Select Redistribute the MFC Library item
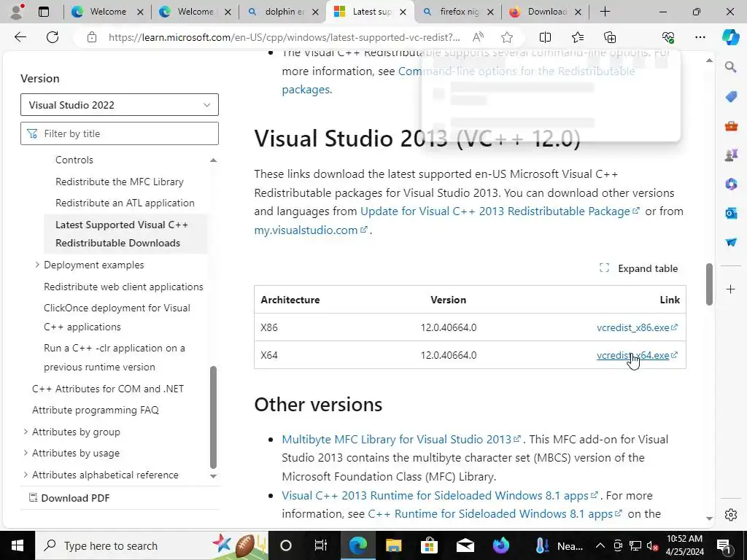This screenshot has height=560, width=747. point(120,182)
